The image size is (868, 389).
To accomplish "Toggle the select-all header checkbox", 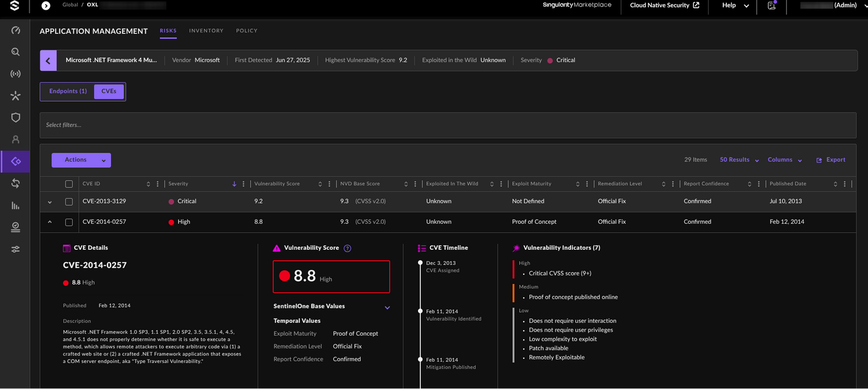I will pyautogui.click(x=69, y=184).
